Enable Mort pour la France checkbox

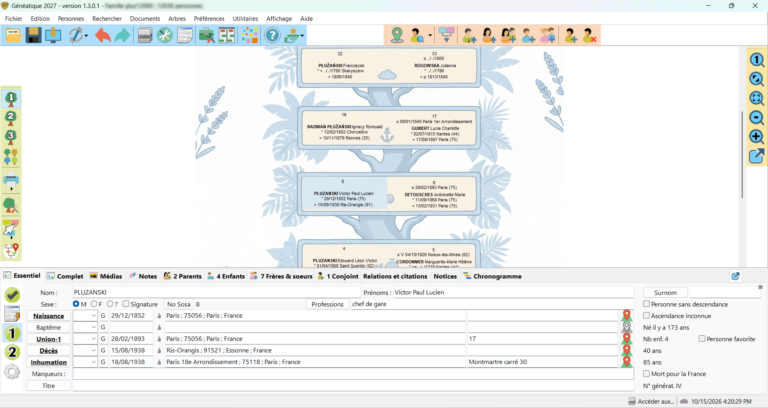[646, 373]
